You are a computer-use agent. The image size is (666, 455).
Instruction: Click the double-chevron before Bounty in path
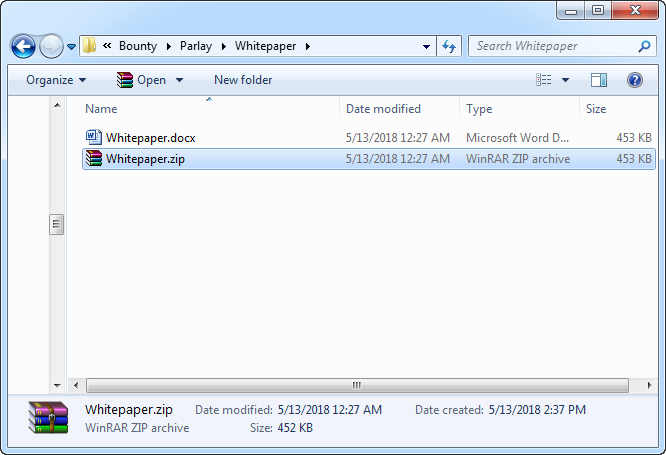[107, 45]
